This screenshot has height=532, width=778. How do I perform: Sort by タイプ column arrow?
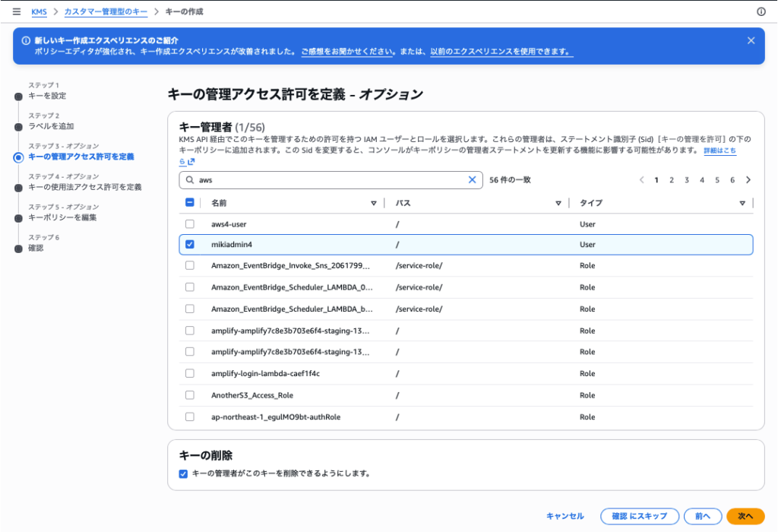click(742, 203)
